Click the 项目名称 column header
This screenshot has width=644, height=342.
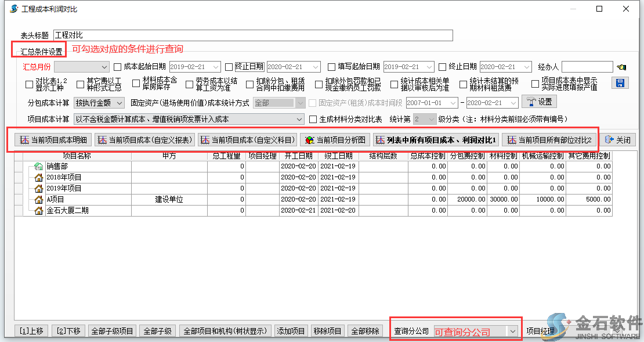pos(77,156)
